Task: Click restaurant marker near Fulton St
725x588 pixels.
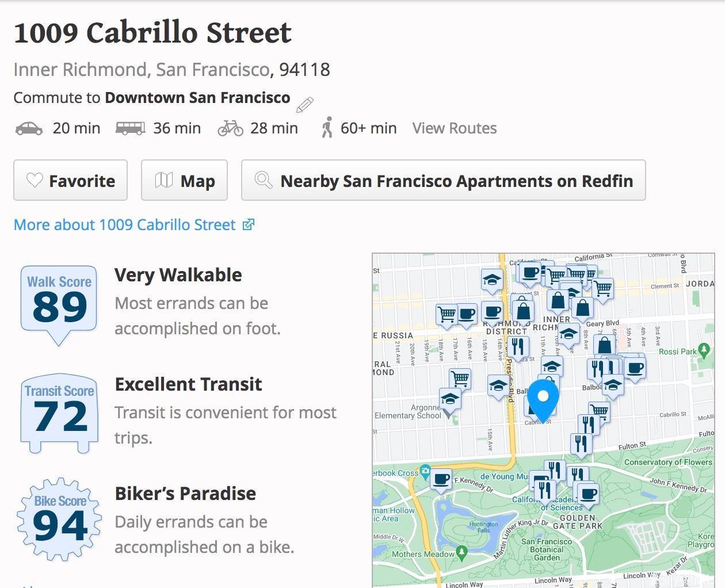Action: click(x=581, y=444)
